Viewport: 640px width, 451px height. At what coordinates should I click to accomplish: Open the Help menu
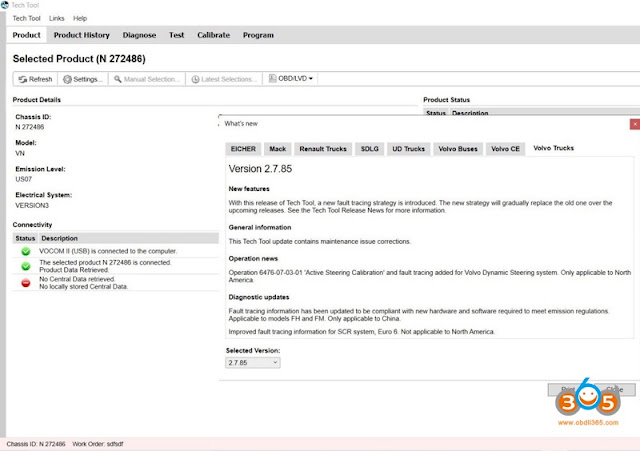(x=80, y=18)
